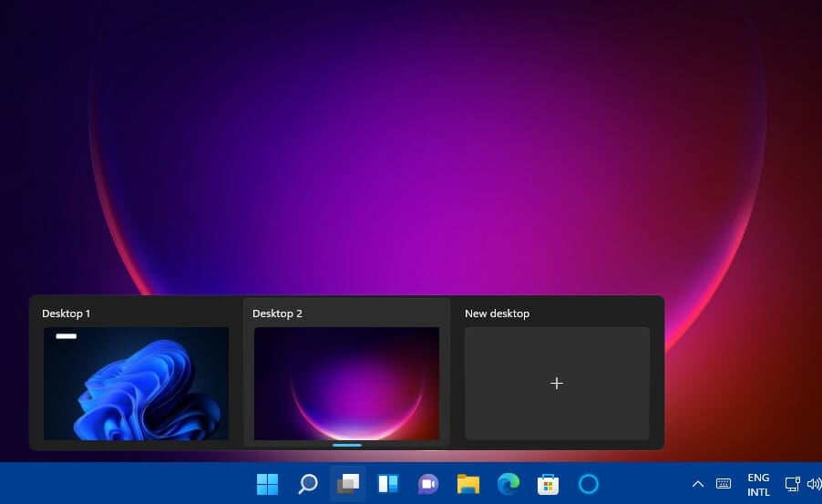Launch Cortana circle icon

pyautogui.click(x=588, y=484)
